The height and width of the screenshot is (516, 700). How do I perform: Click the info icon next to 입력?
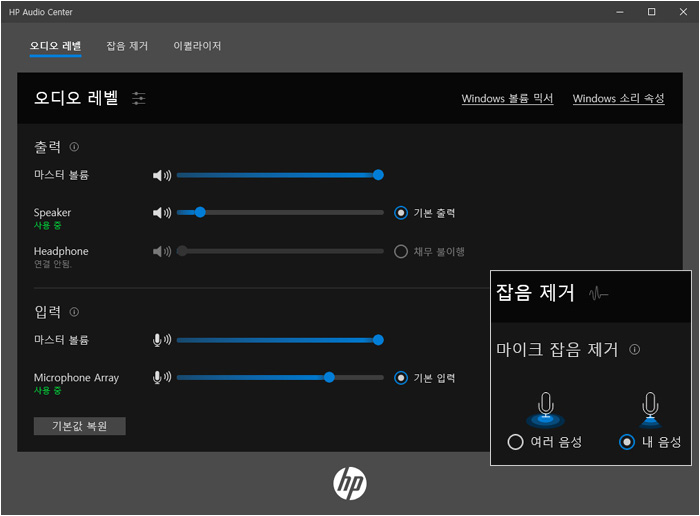(x=74, y=312)
